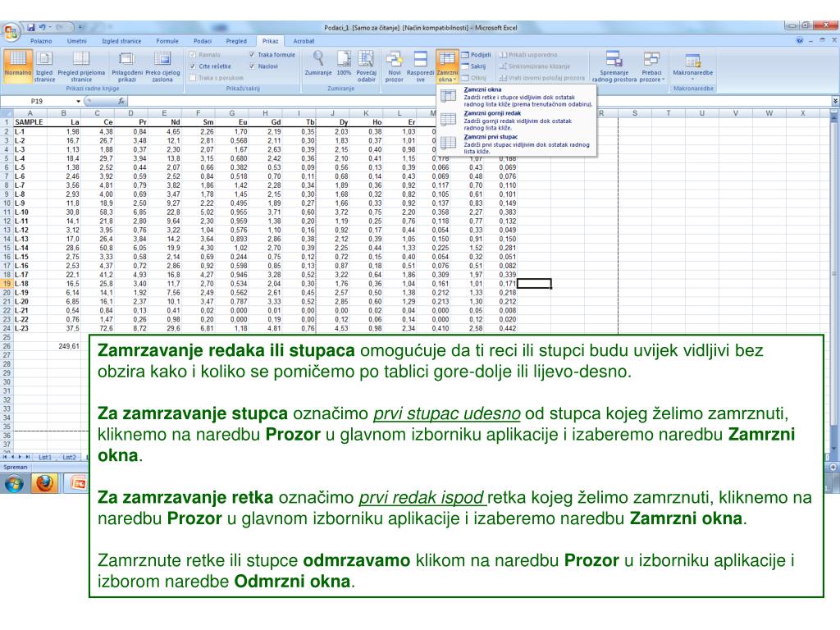Open Undo history dropdown arrow
This screenshot has width=840, height=630.
click(x=50, y=27)
